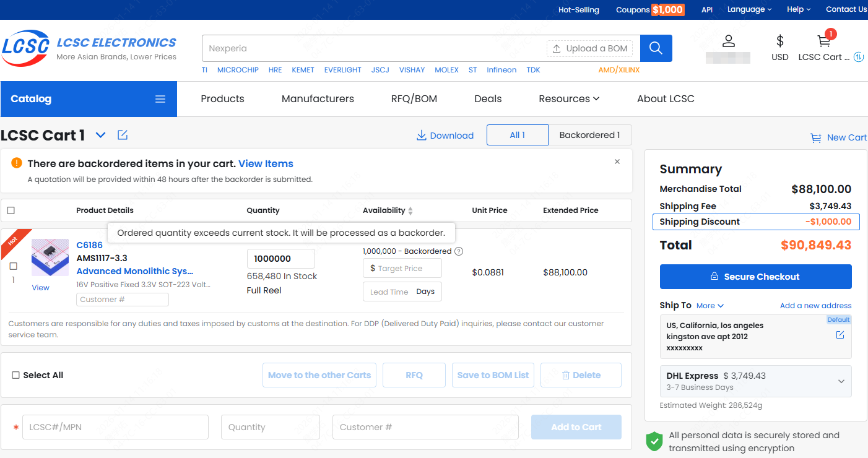Enable the Select All checkbox
Image resolution: width=868 pixels, height=458 pixels.
tap(16, 375)
